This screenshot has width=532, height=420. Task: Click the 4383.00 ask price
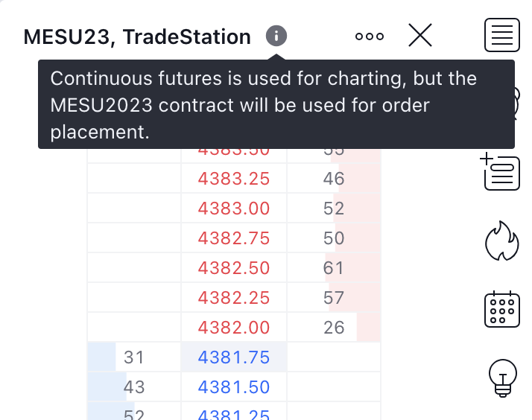234,209
